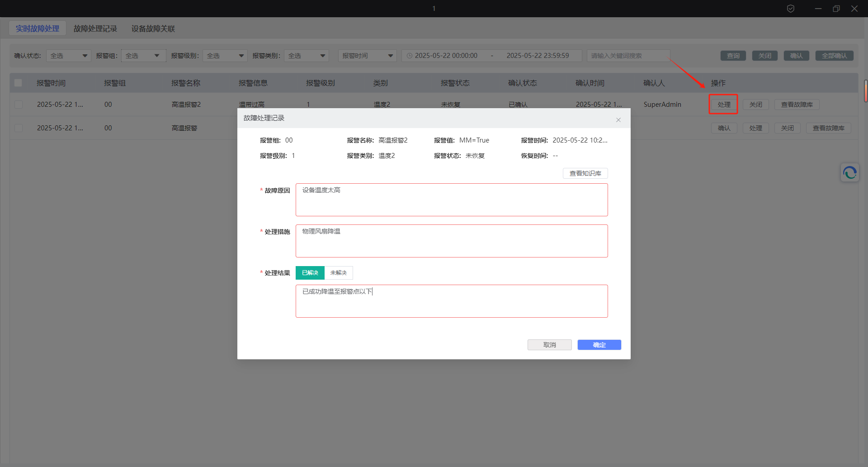Restore the window using title bar icon
This screenshot has height=467, width=868.
click(836, 9)
